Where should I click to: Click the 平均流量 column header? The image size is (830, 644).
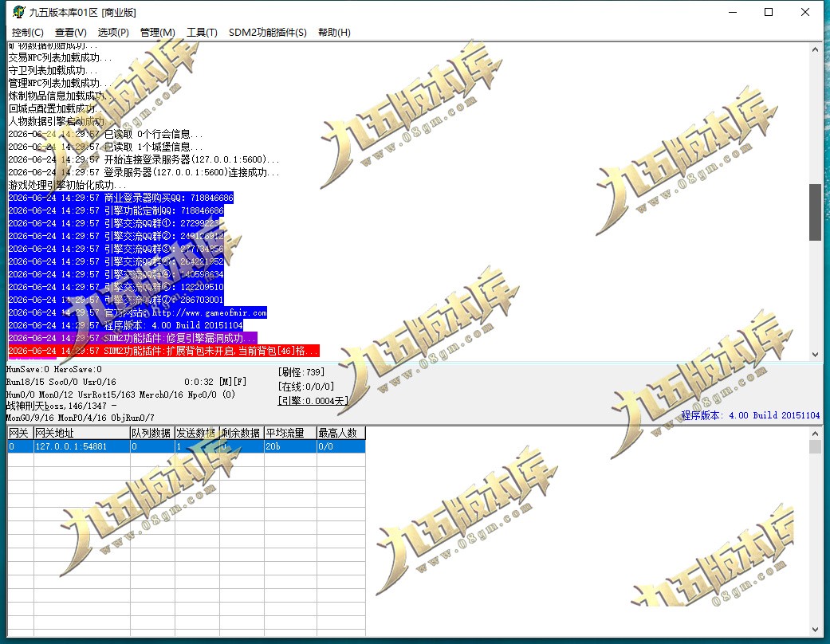(290, 433)
